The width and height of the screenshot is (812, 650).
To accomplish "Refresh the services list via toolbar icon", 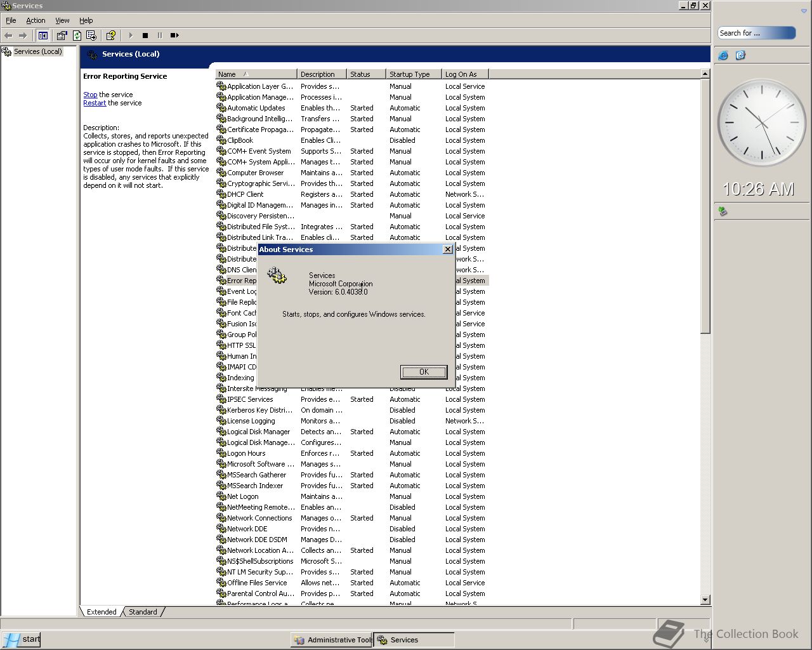I will point(77,36).
